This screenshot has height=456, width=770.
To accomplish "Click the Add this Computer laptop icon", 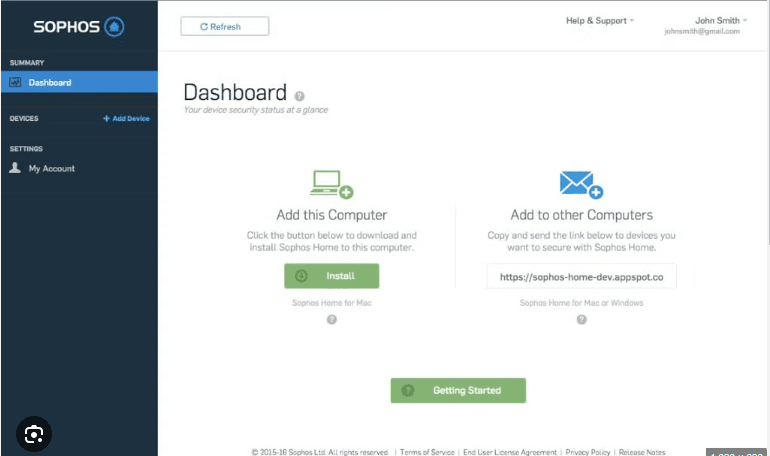I will coord(331,185).
